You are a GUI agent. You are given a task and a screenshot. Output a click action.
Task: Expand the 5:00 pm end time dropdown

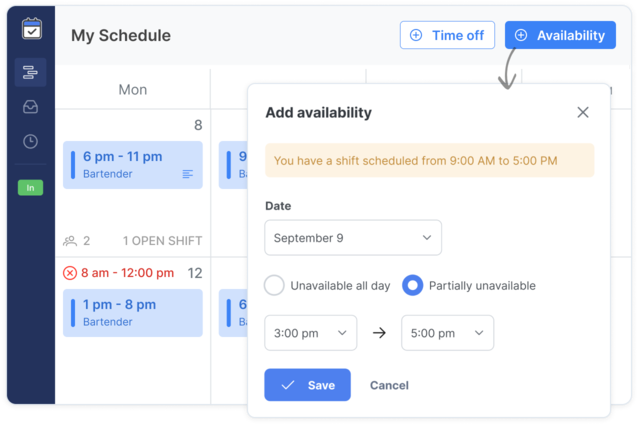point(447,333)
